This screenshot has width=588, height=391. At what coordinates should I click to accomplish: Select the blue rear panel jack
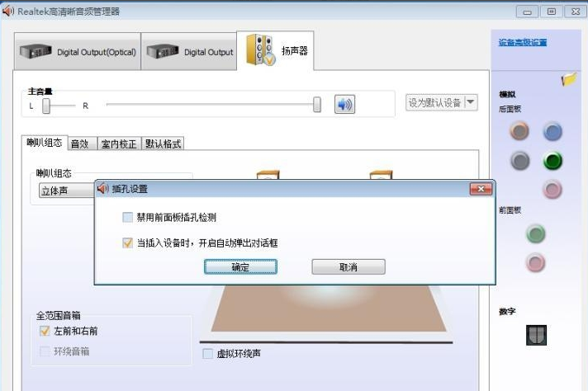pos(552,131)
